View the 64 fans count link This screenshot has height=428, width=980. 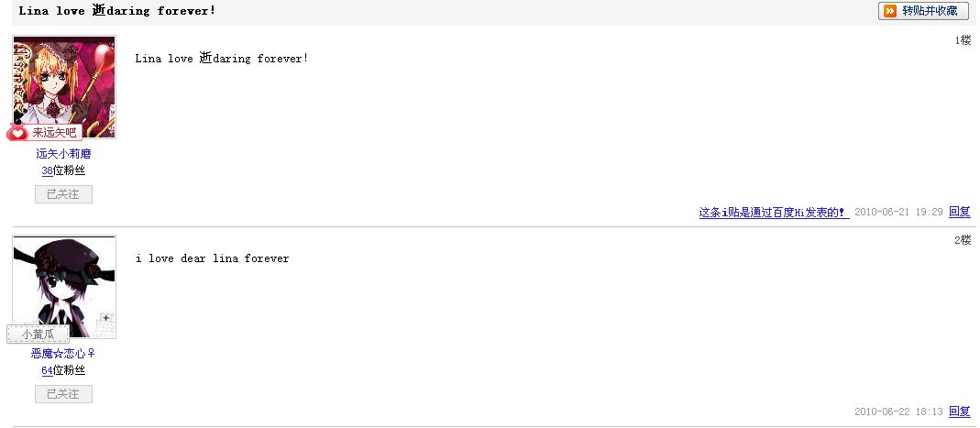(47, 370)
